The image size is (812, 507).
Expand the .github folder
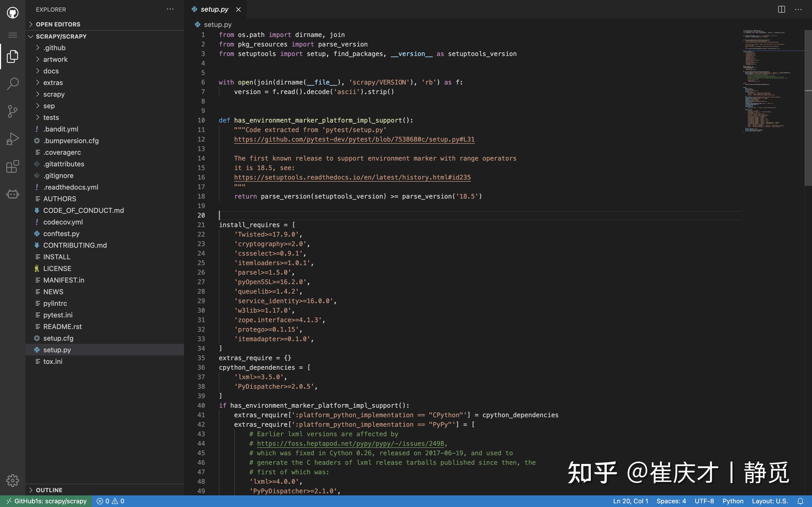[54, 48]
